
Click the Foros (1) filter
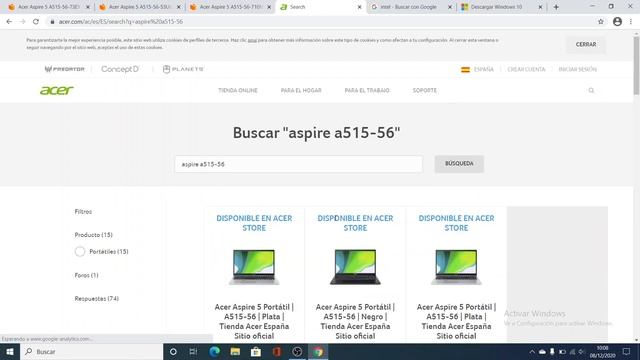point(87,275)
